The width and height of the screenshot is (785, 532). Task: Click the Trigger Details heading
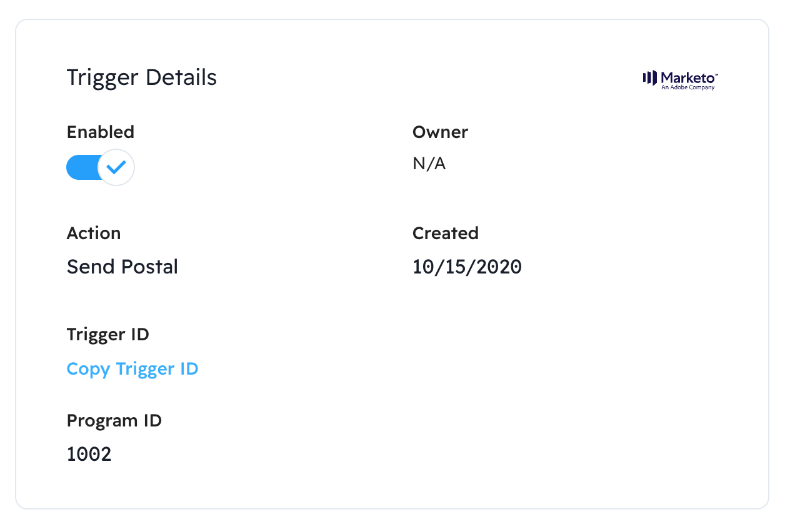pos(142,78)
